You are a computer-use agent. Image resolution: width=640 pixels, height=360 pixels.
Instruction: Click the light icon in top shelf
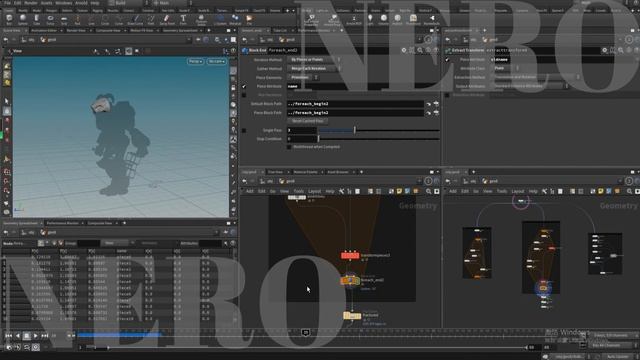370,19
